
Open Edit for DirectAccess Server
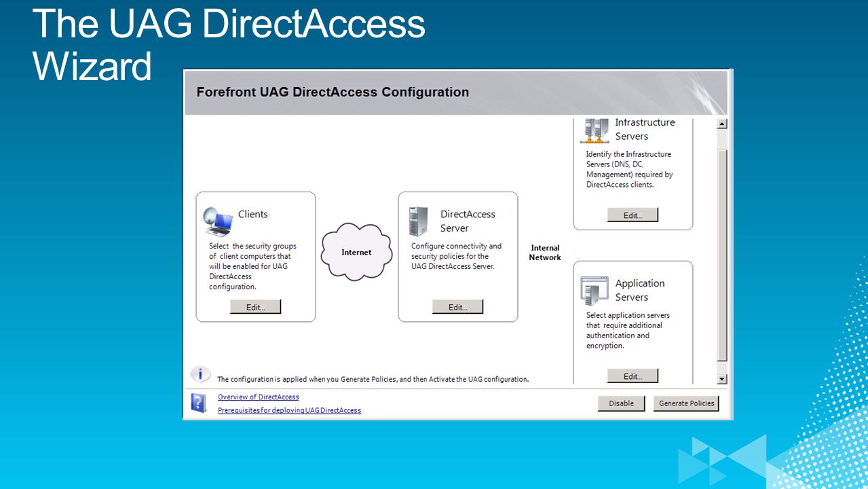pos(458,307)
